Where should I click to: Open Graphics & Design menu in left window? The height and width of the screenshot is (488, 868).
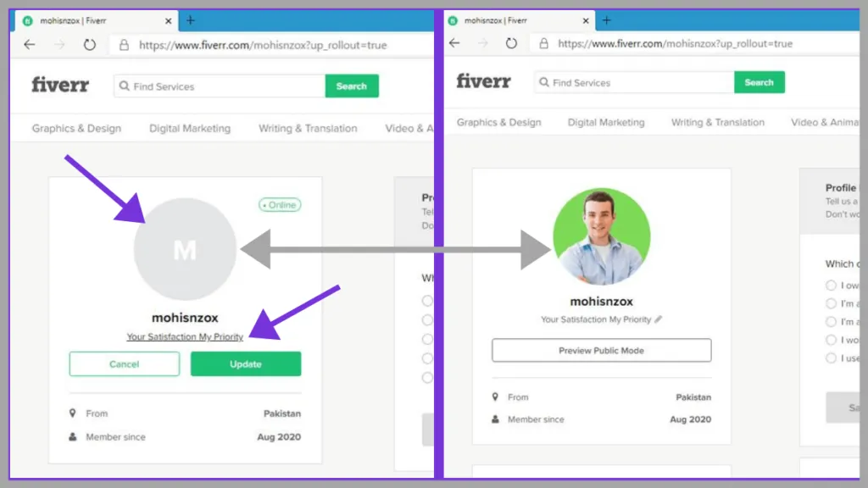pyautogui.click(x=76, y=129)
